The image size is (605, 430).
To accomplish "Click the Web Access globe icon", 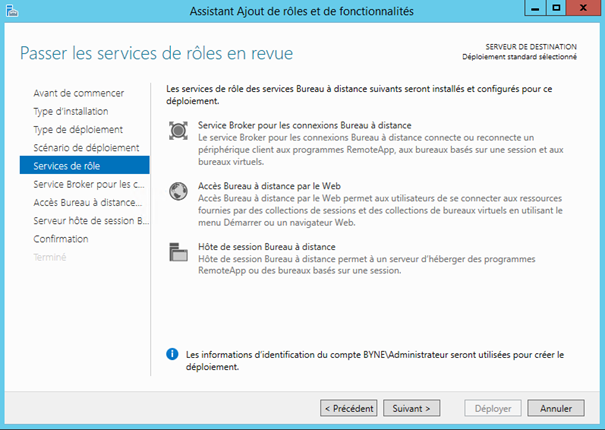I will tap(179, 191).
